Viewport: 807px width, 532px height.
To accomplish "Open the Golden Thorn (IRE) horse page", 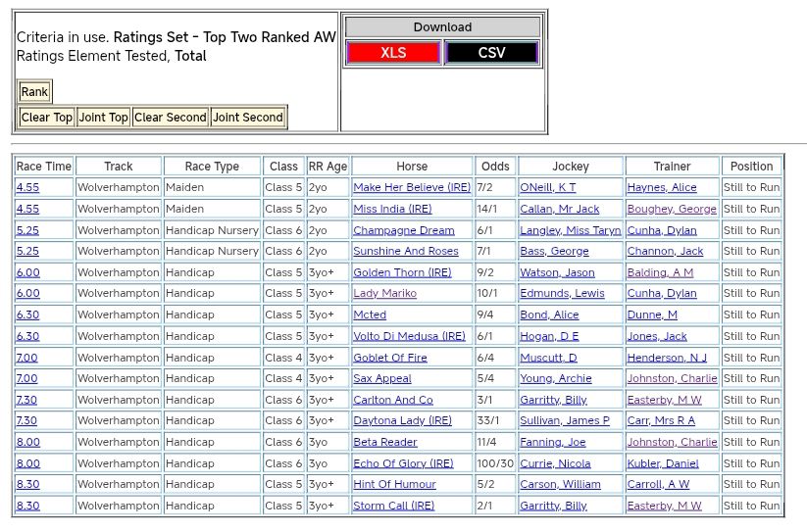I will pyautogui.click(x=402, y=272).
